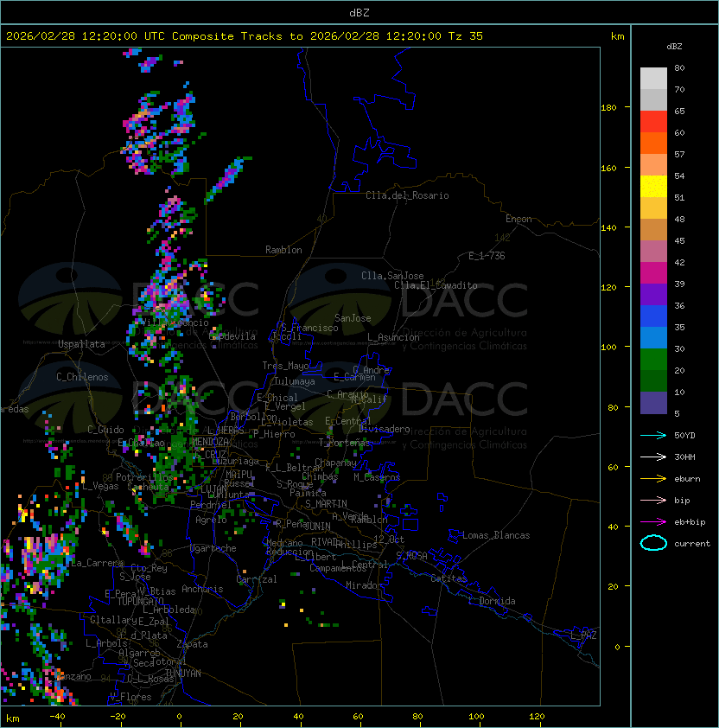
Task: Click the 'Catitas' map label
Action: (449, 578)
